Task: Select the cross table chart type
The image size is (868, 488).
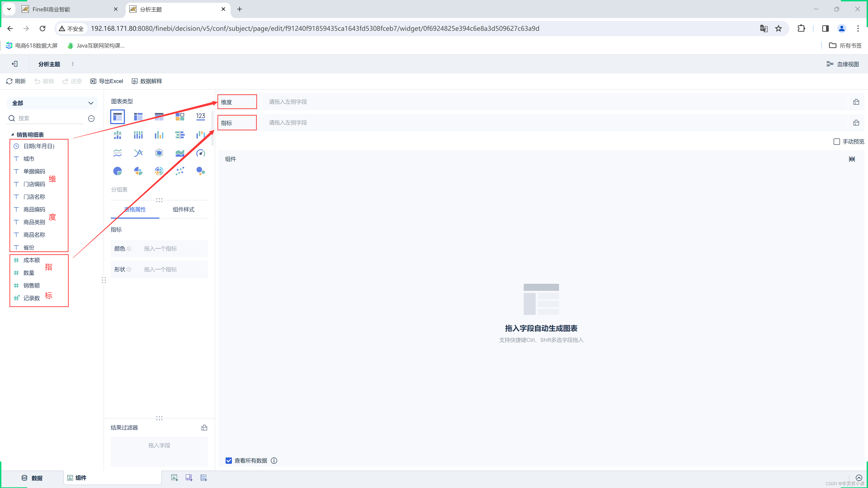Action: tap(138, 117)
